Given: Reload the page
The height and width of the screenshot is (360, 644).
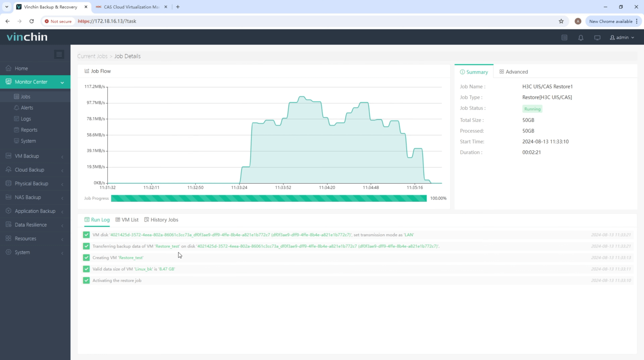Looking at the screenshot, I should pos(32,21).
